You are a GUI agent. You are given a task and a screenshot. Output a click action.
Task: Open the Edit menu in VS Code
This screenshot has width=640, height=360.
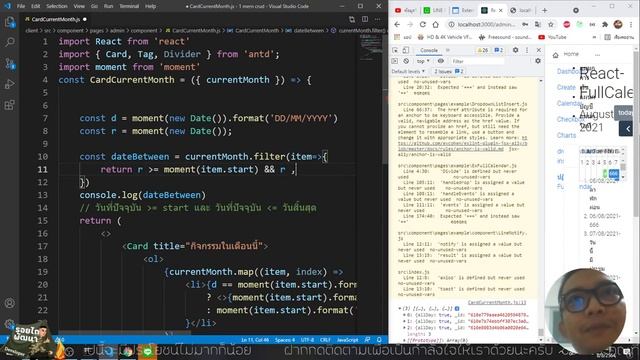point(36,6)
